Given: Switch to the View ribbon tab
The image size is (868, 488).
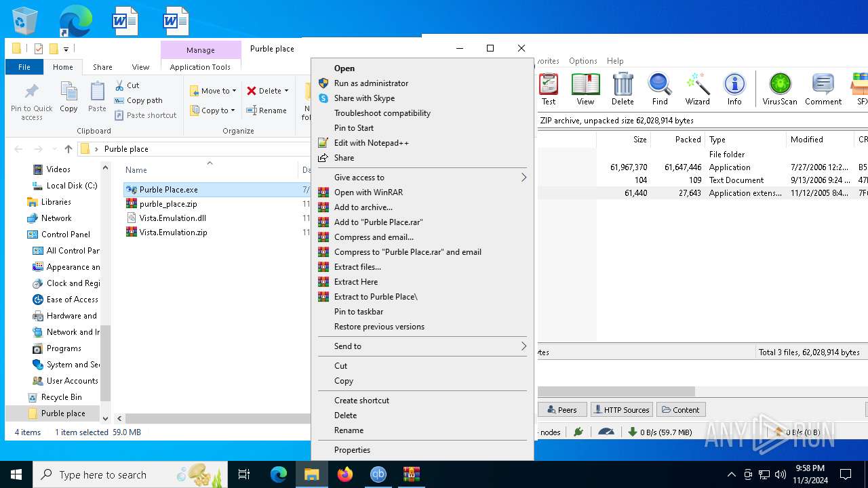Looking at the screenshot, I should (x=140, y=67).
